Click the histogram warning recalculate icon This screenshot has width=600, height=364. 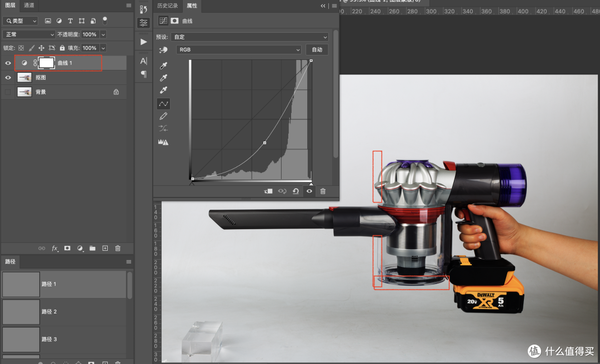(163, 142)
